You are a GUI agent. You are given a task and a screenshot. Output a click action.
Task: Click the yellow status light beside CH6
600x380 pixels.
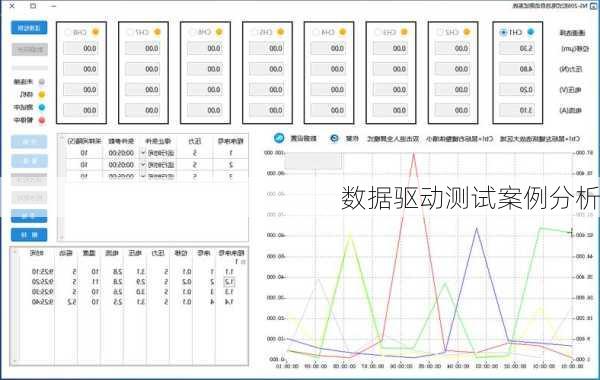(x=219, y=32)
